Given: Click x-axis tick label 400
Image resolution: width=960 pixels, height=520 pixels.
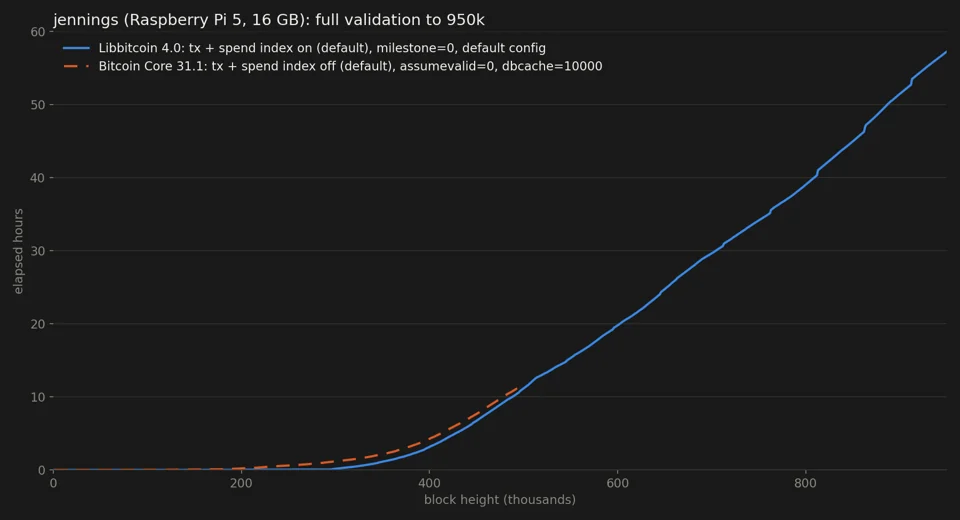Looking at the screenshot, I should tap(429, 483).
